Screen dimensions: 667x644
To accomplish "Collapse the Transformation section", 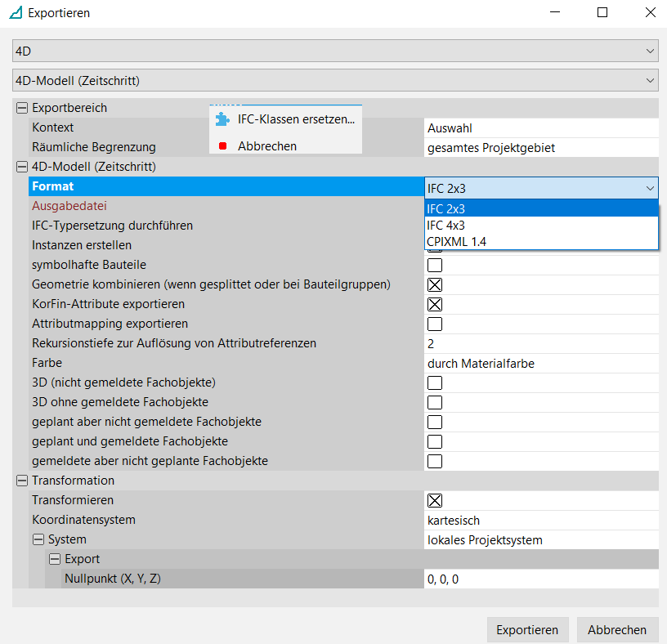I will pos(22,481).
